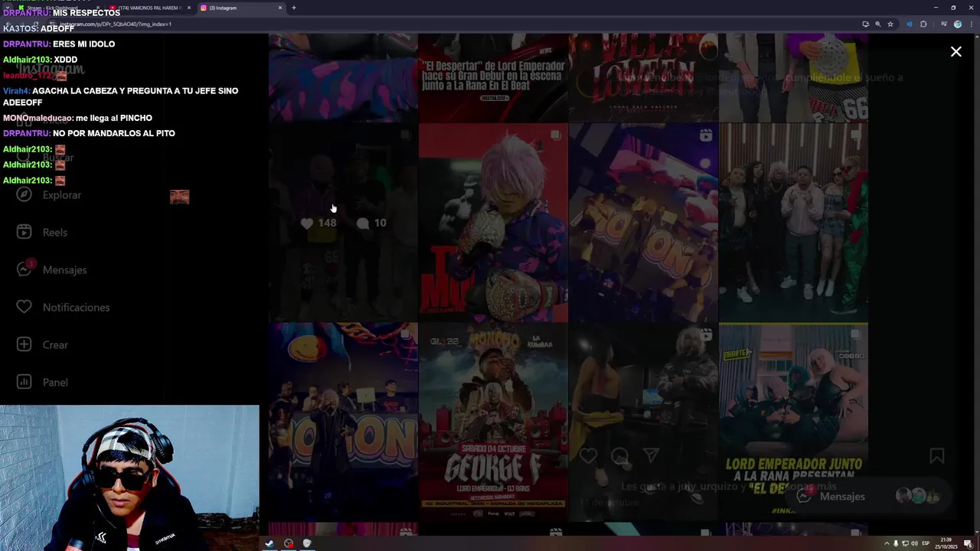Open the Panel dashboard icon
The width and height of the screenshot is (980, 551).
(x=24, y=382)
